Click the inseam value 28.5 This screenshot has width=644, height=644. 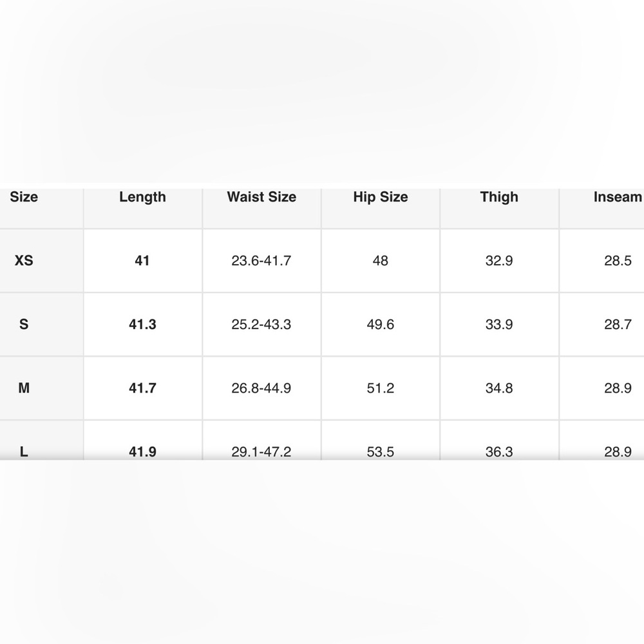[618, 261]
